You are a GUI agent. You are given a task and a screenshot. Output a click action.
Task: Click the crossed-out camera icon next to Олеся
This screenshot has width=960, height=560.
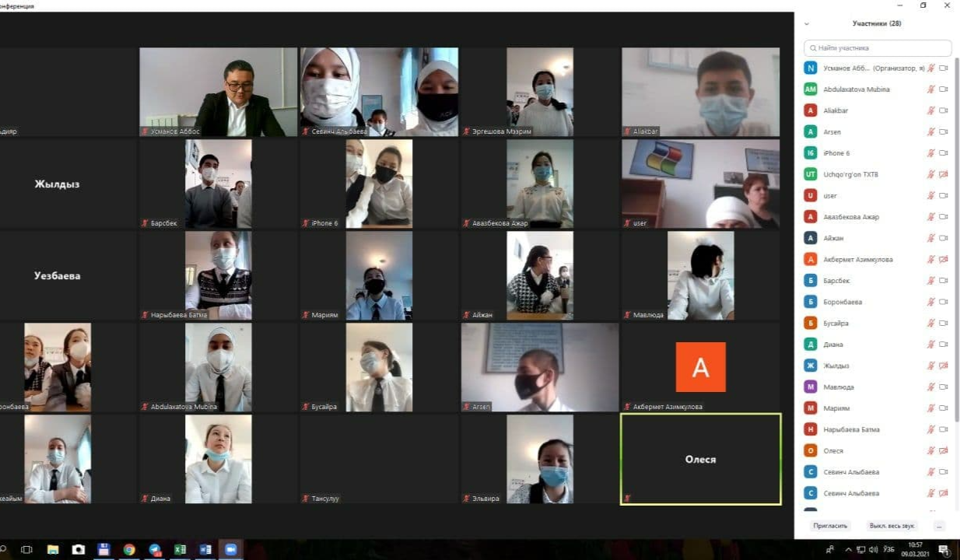coord(944,450)
